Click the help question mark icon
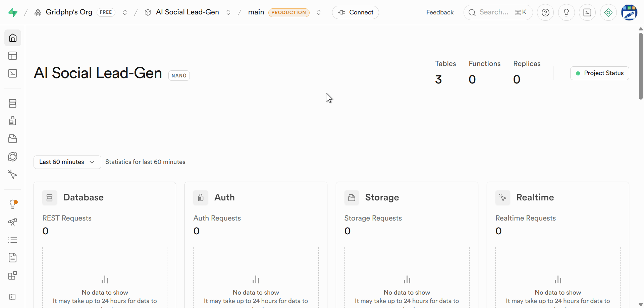This screenshot has height=308, width=644. [545, 13]
